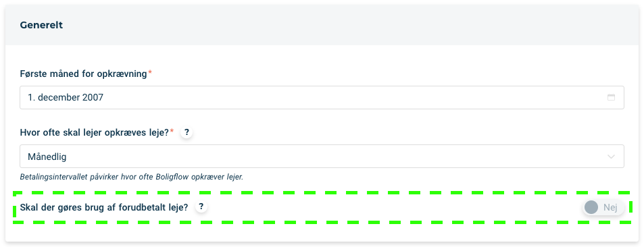Expand the Månedlig dropdown chevron

[x=611, y=157]
